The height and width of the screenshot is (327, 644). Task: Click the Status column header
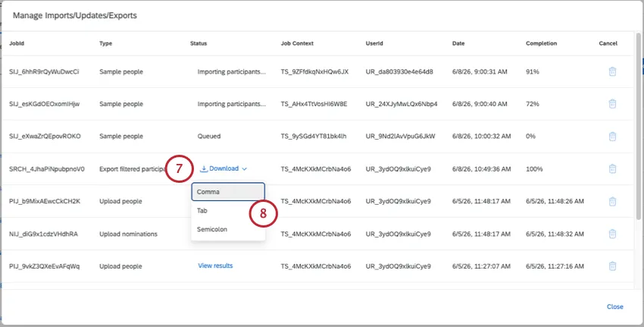(199, 43)
